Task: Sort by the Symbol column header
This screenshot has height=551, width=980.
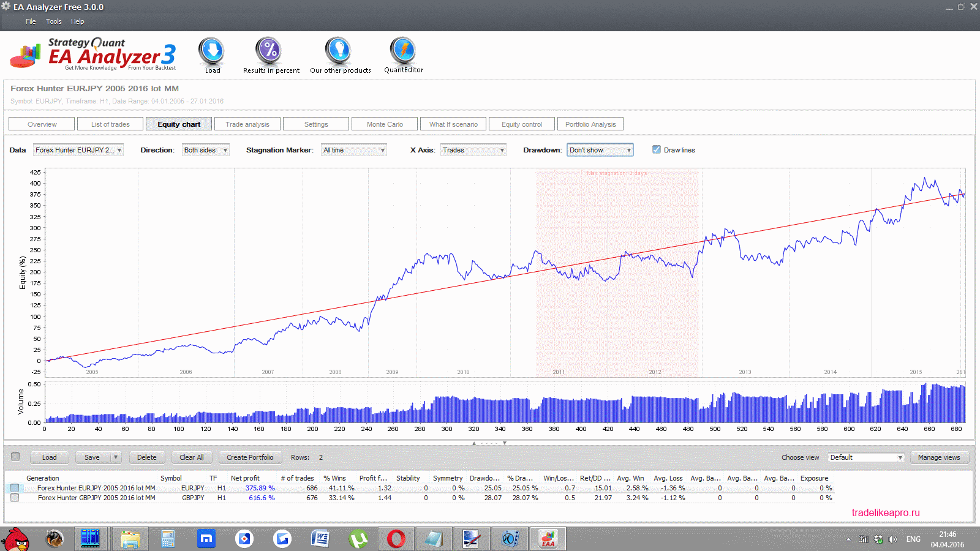Action: point(171,478)
